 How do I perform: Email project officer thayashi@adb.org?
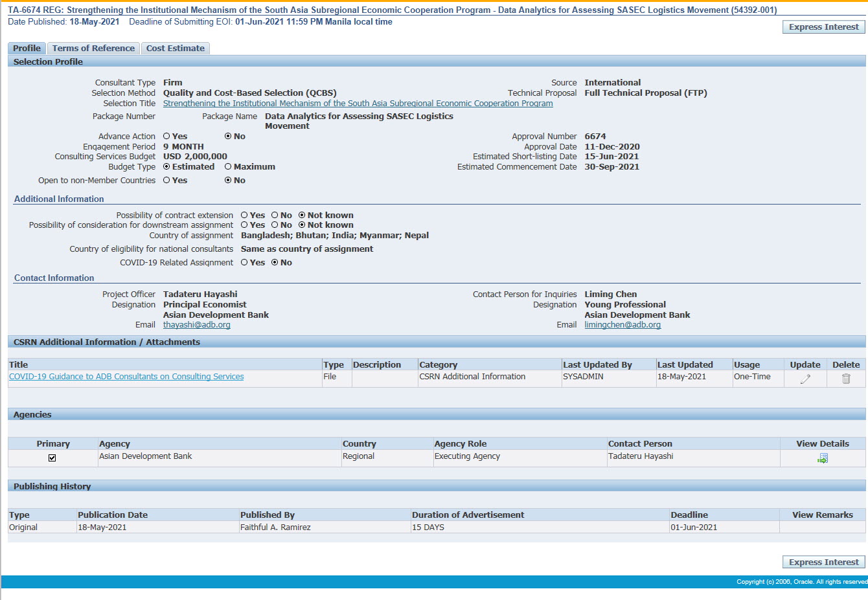tap(197, 325)
